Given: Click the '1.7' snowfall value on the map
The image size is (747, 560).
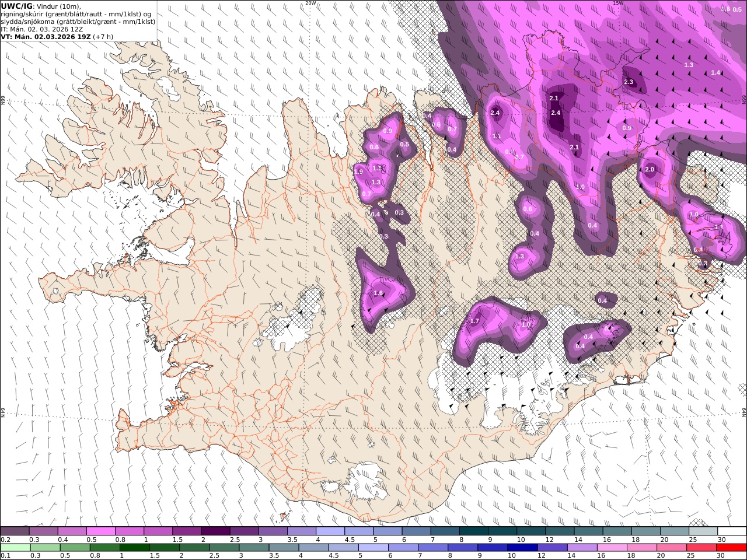Looking at the screenshot, I should pyautogui.click(x=474, y=321).
